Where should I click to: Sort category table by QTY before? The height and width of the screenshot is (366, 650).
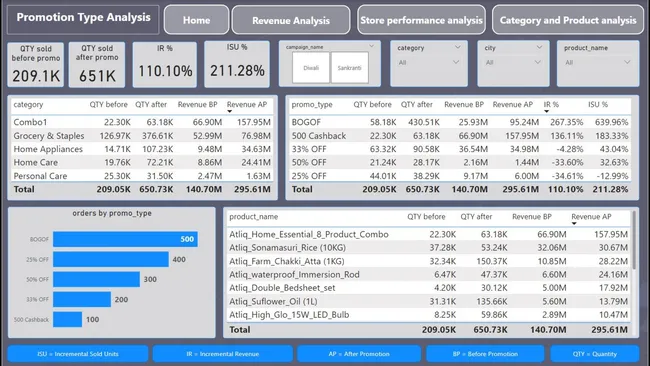point(109,105)
